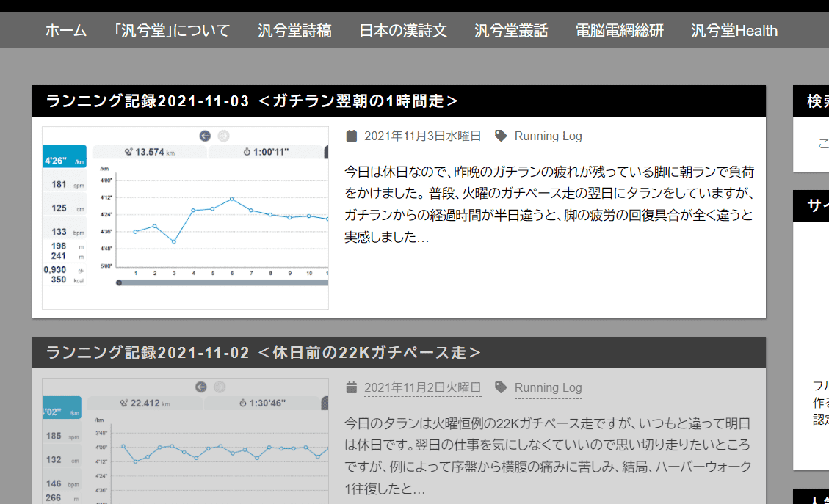This screenshot has width=829, height=504.
Task: Click back arrow in 11-02 chart thumbnail
Action: (x=201, y=387)
